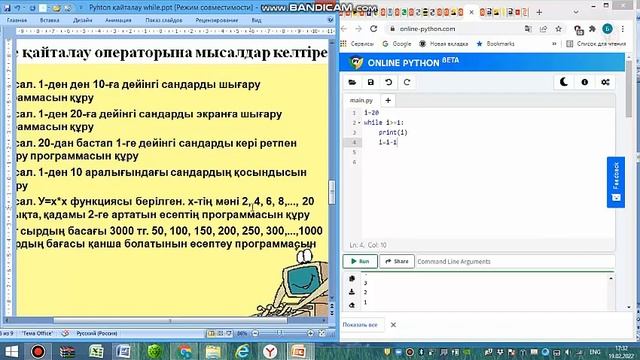Click PowerPoint vertical scrollbar thumb
Image resolution: width=640 pixels, height=360 pixels.
point(332,191)
